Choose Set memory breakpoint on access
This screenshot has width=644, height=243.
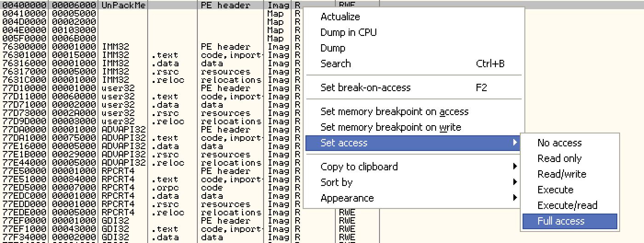tap(394, 111)
